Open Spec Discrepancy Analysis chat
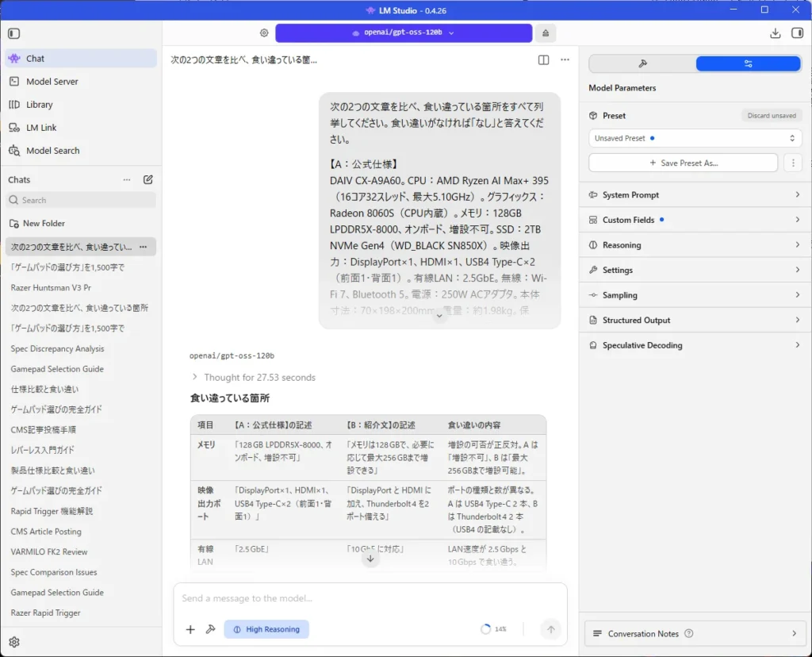The height and width of the screenshot is (657, 812). [80, 348]
